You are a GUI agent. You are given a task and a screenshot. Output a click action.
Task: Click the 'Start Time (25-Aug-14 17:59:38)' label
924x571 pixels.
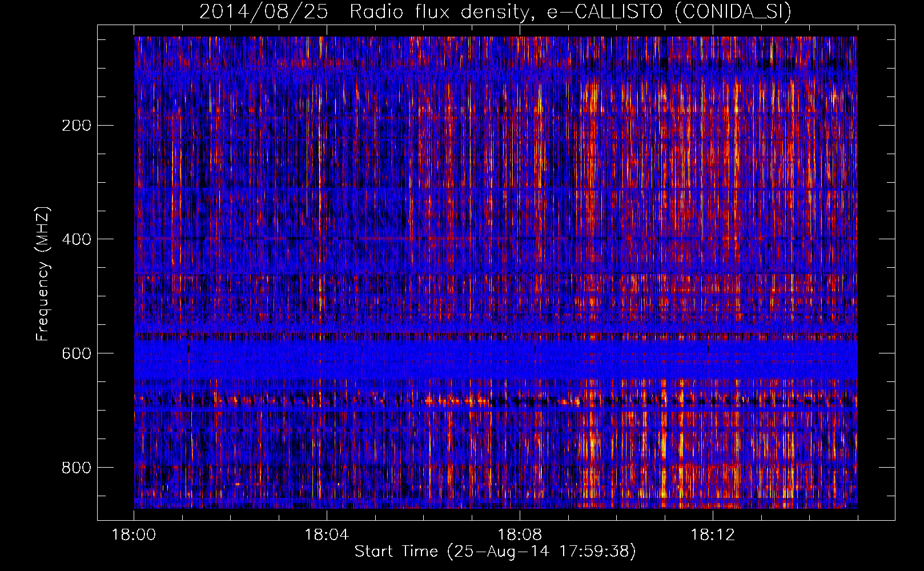(495, 552)
